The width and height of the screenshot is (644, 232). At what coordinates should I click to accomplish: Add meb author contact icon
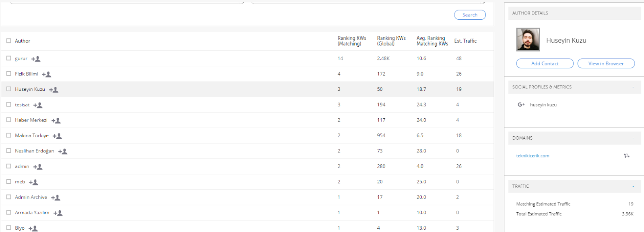pyautogui.click(x=33, y=183)
